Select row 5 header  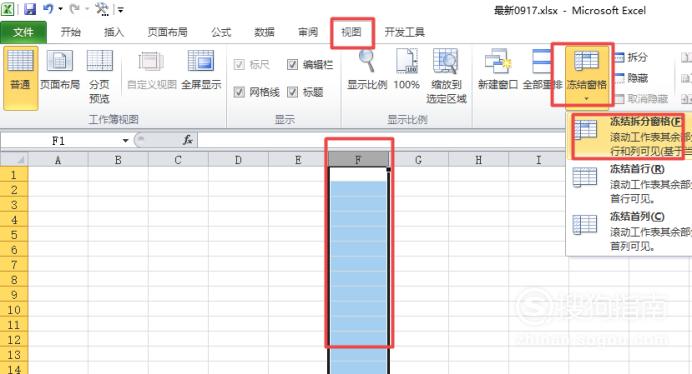click(14, 234)
